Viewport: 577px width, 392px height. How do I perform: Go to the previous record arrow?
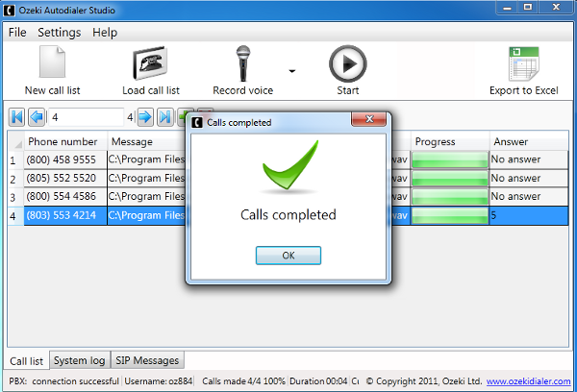tap(37, 117)
